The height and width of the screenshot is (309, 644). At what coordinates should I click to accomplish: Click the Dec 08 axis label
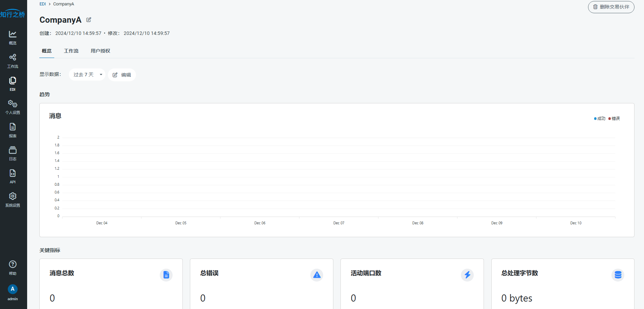(418, 223)
